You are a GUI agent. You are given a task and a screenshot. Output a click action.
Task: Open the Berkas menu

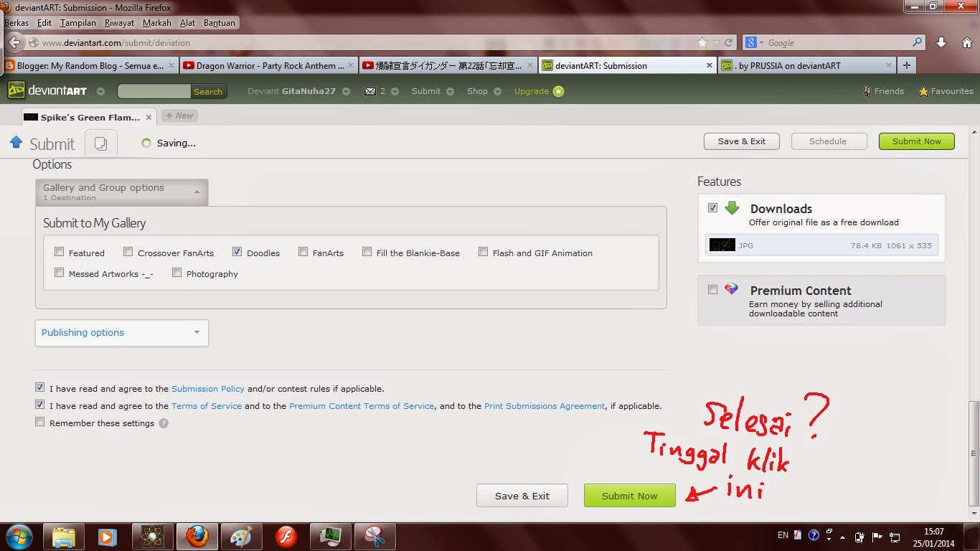(x=17, y=23)
